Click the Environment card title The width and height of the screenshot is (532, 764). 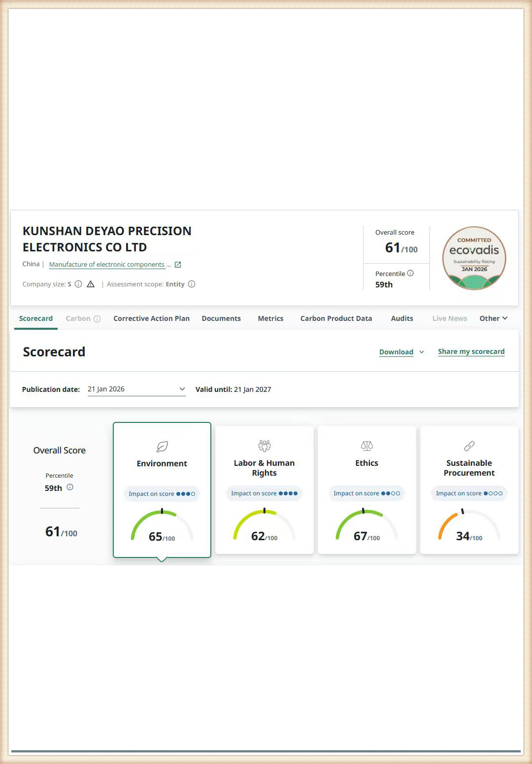pyautogui.click(x=162, y=464)
